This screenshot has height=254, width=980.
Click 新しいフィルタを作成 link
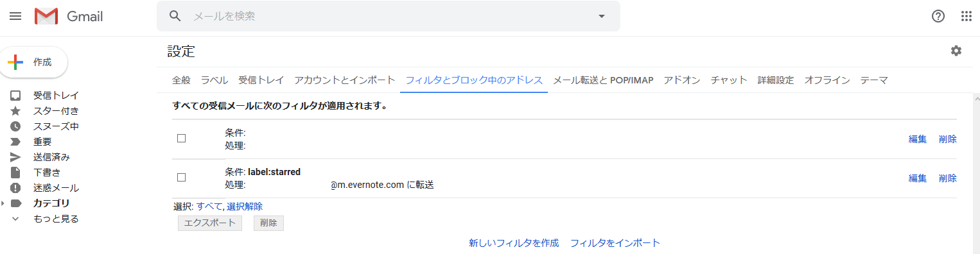(x=514, y=243)
